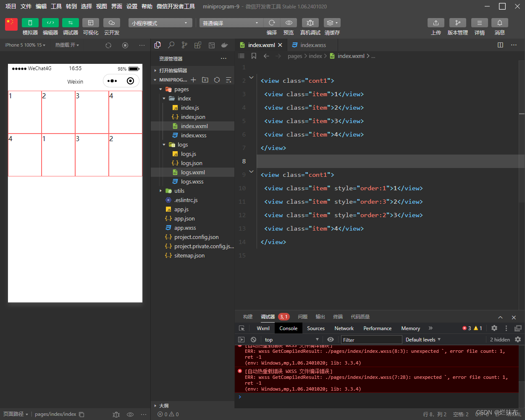Open project details (详情)

pyautogui.click(x=480, y=23)
